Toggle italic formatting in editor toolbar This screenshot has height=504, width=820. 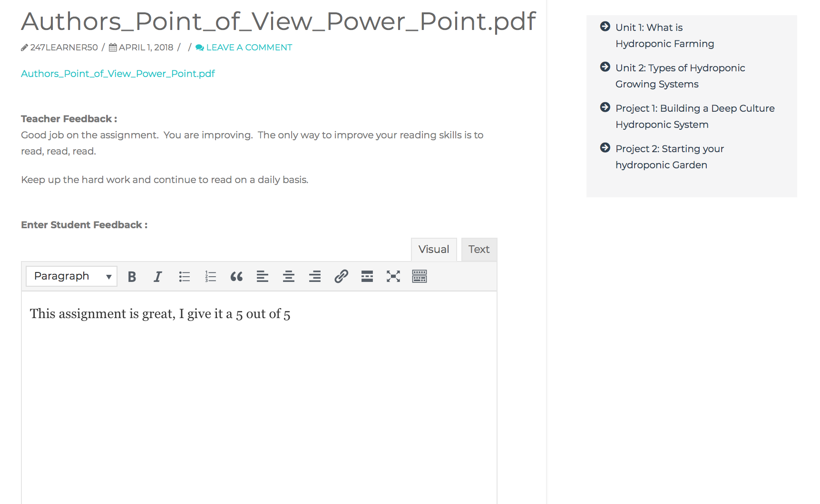point(158,277)
